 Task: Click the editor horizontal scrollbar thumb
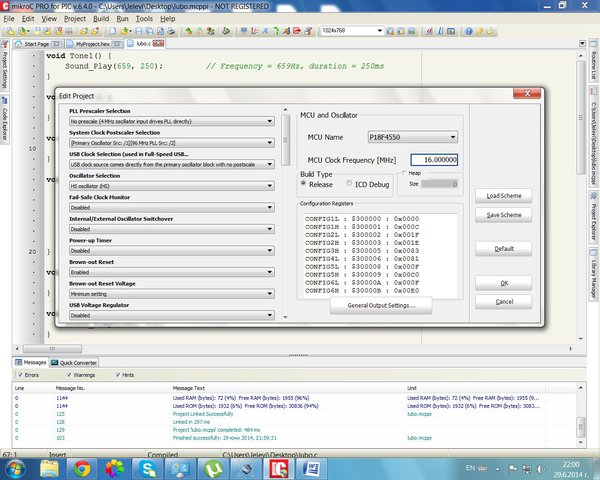[52, 348]
